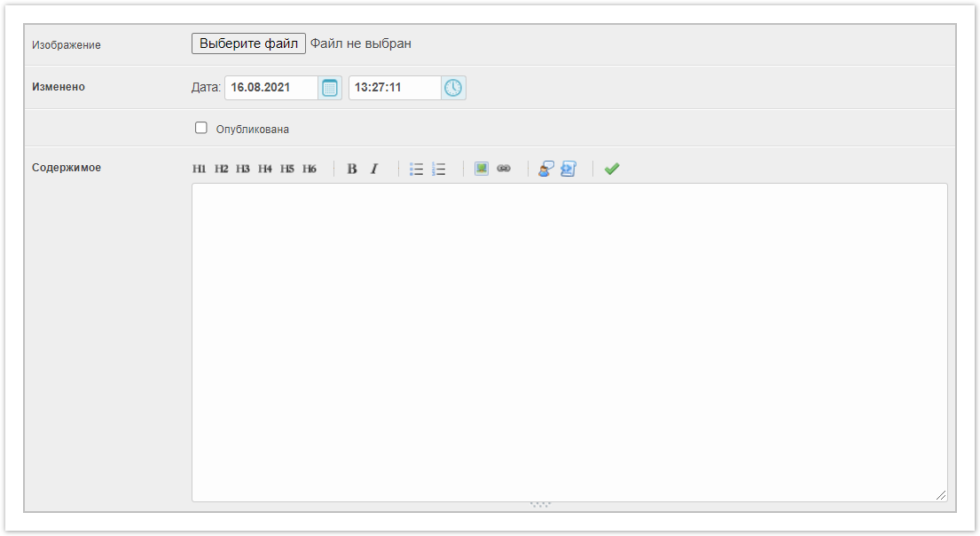Toggle bold text formatting

[352, 169]
